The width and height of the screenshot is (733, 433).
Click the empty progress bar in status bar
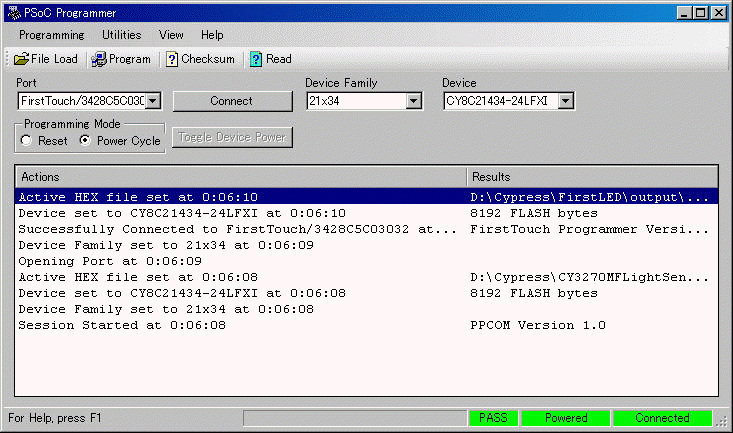(x=355, y=418)
